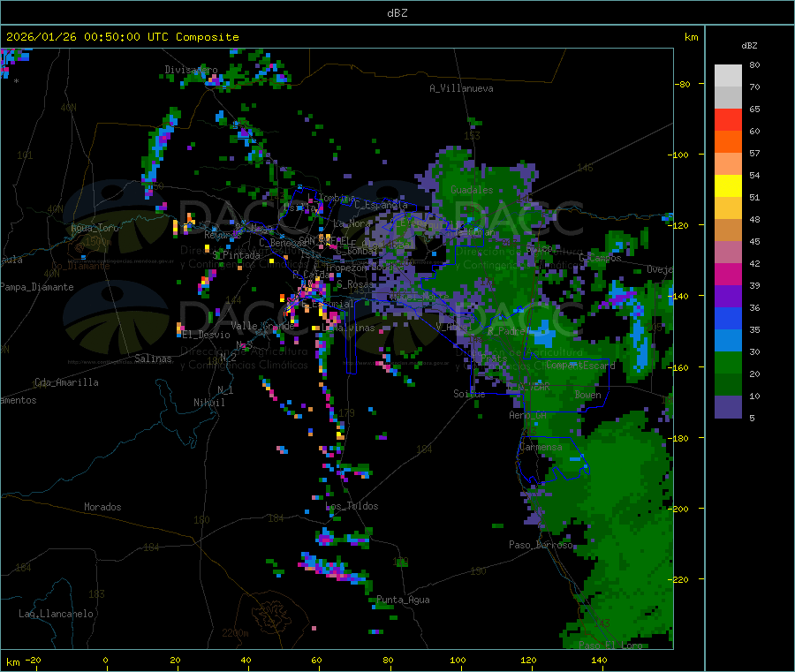
Task: Click the Bowen map label
Action: pyautogui.click(x=588, y=395)
